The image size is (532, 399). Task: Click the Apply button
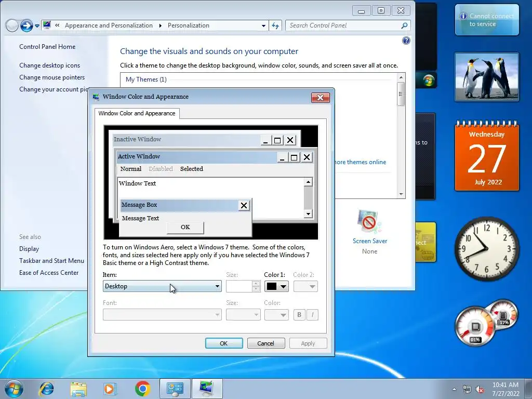click(x=308, y=343)
